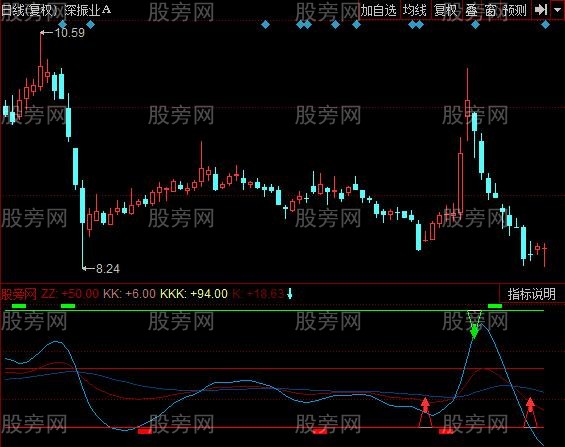Click the rightmost red up-arrow buy signal
Image resolution: width=565 pixels, height=447 pixels.
[530, 412]
